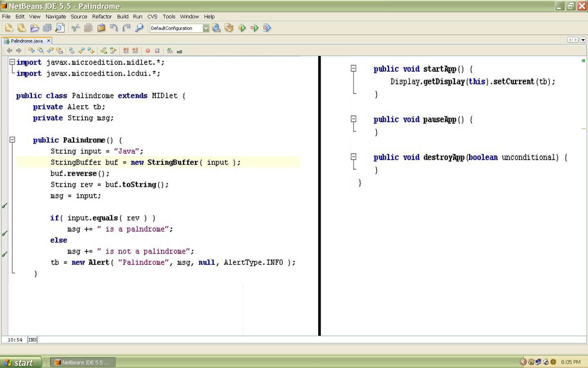Click NetBeans IDE 5.5 taskbar button
Viewport: 588px width, 368px height.
pyautogui.click(x=83, y=362)
